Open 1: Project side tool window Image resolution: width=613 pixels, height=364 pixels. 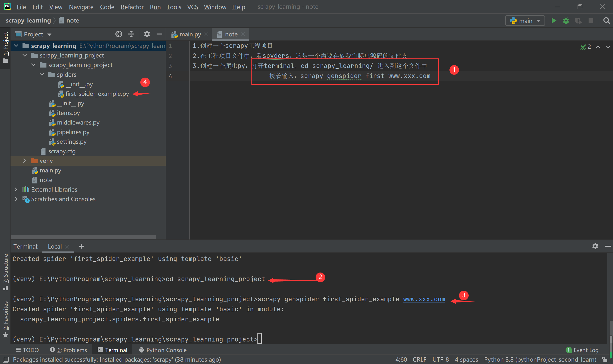coord(6,47)
